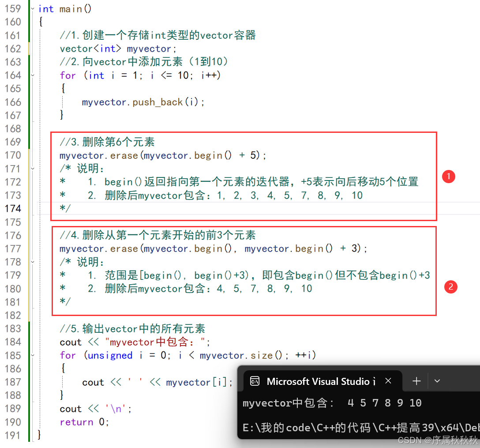
Task: Click comment line about begin() iterator on line 172
Action: 239,182
